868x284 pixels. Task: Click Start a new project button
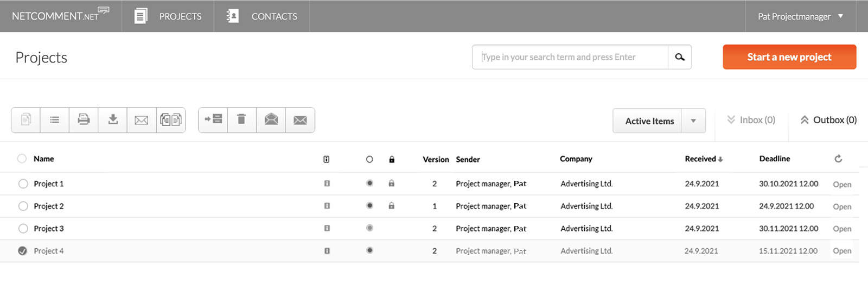[x=789, y=57]
